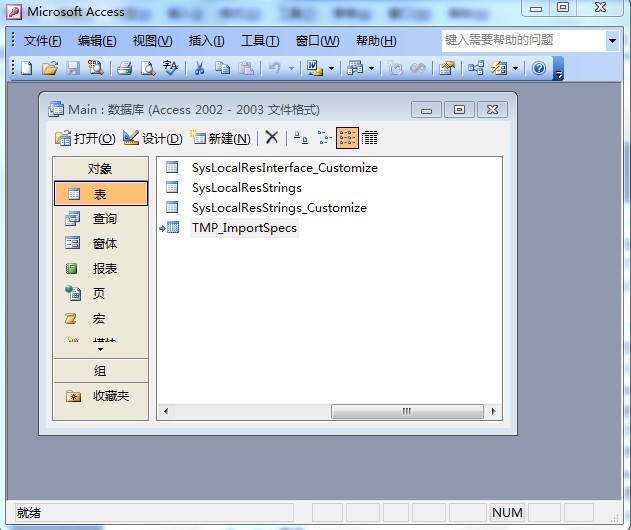Click the grayed Save disk icon
This screenshot has height=530, width=631.
point(73,68)
